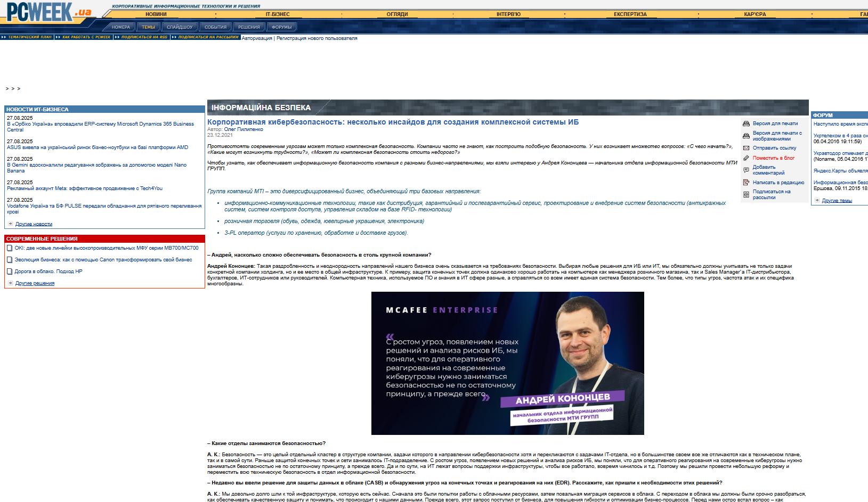The image size is (868, 502).
Task: Open forum topic Укртелеком в 4 раза
Action: pyautogui.click(x=840, y=136)
